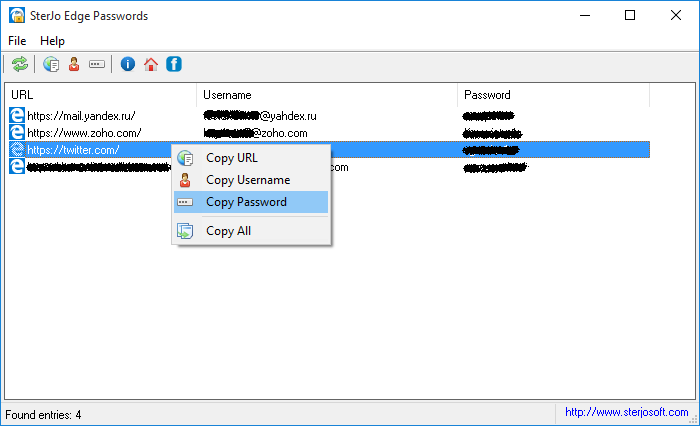Click the green Refresh toolbar icon
Viewport: 700px width, 426px height.
pos(20,65)
